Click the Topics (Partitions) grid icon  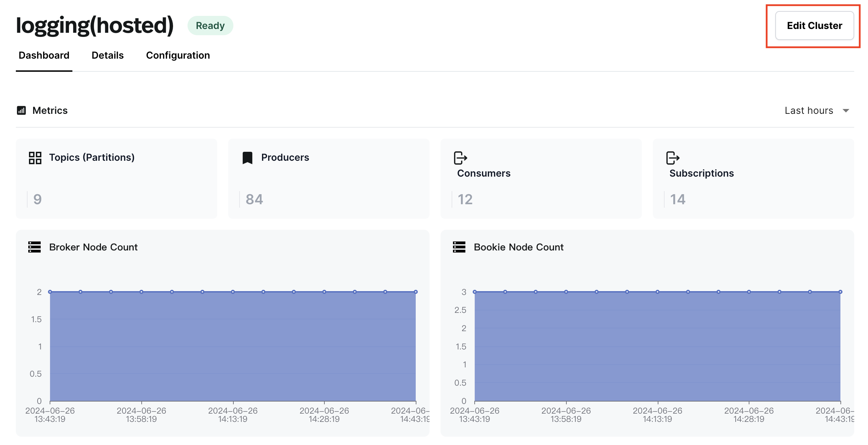pos(35,158)
